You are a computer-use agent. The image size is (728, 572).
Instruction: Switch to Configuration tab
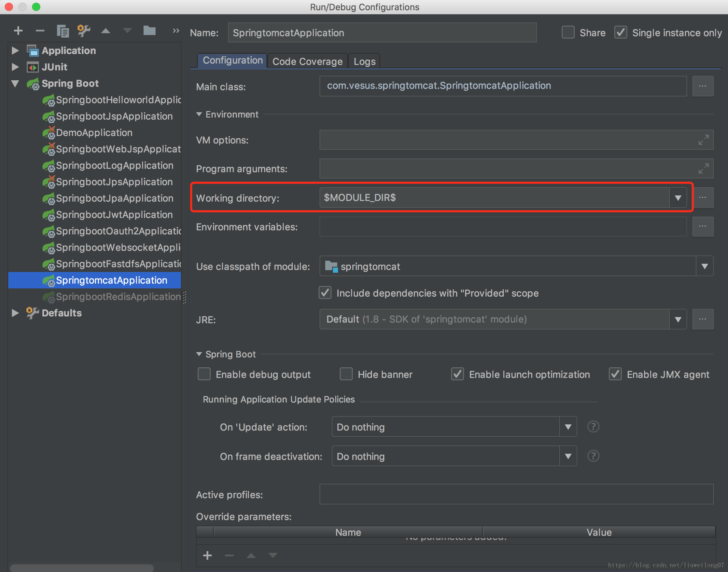[x=233, y=60]
